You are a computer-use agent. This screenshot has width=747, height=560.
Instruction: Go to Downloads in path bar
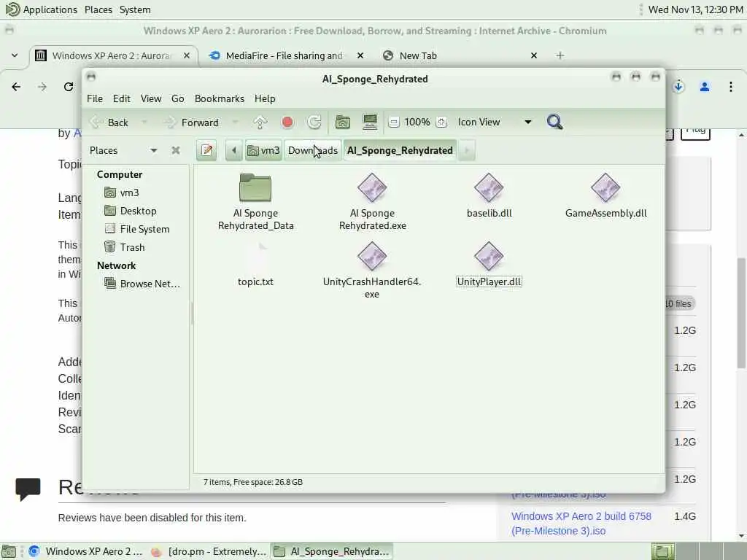pos(313,150)
